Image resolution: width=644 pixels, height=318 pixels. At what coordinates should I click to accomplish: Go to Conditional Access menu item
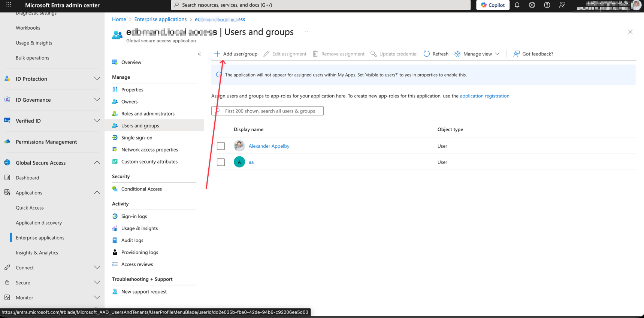[x=141, y=189]
